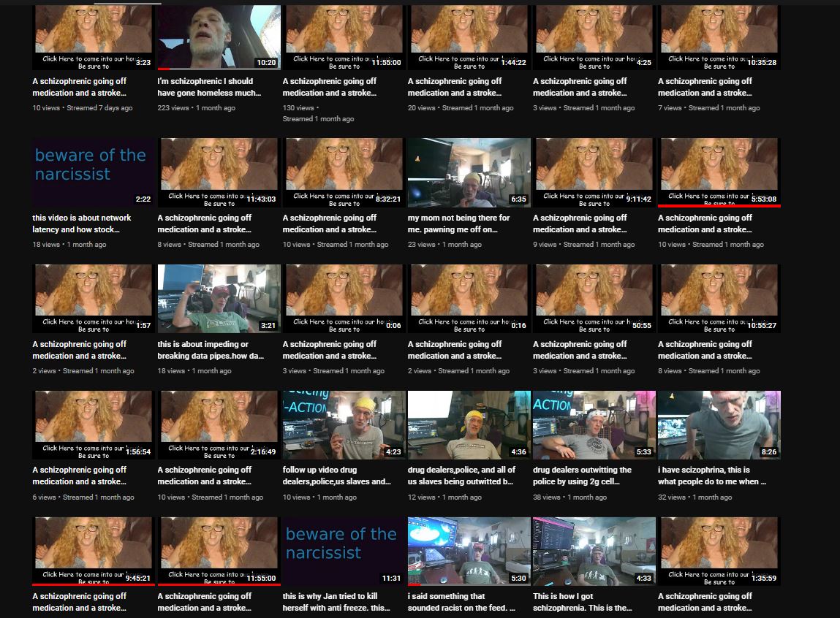This screenshot has height=618, width=840.
Task: Select the '38 views • 1 month ago' text
Action: click(570, 497)
